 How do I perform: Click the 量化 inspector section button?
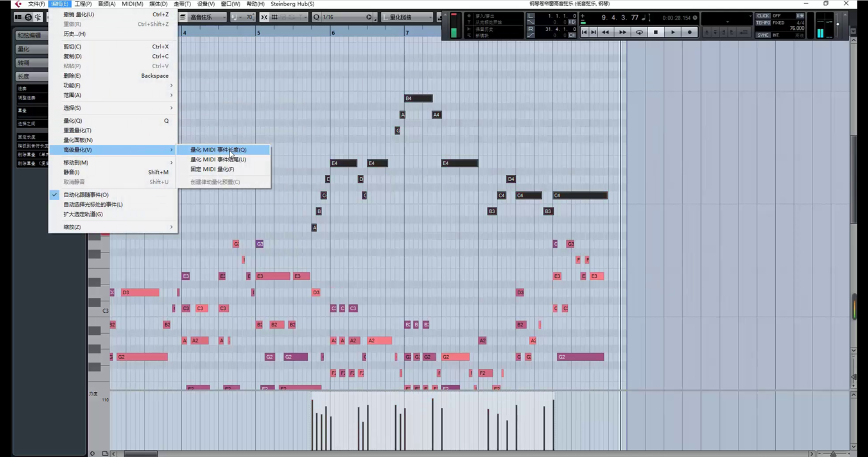click(32, 49)
